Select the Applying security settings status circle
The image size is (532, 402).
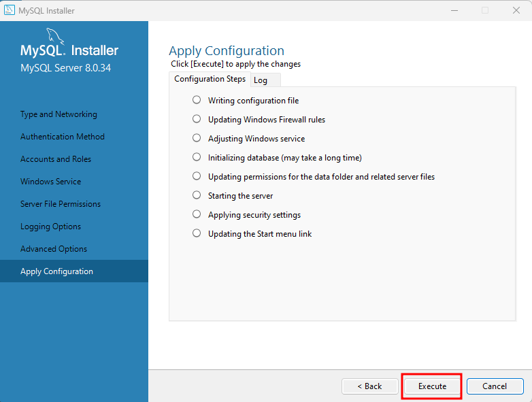[197, 214]
